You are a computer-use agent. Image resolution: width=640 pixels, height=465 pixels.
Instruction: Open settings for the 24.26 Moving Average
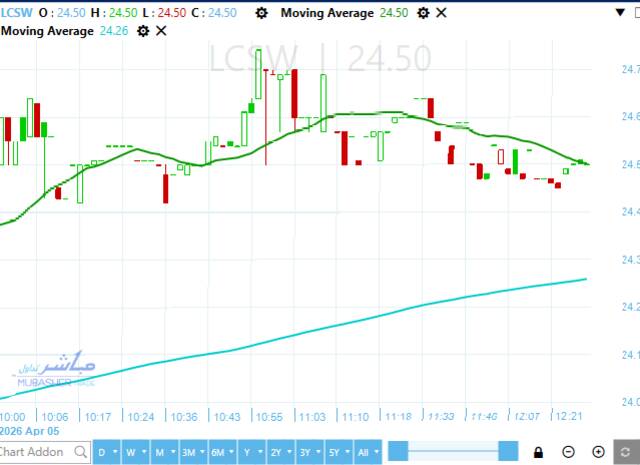(142, 31)
